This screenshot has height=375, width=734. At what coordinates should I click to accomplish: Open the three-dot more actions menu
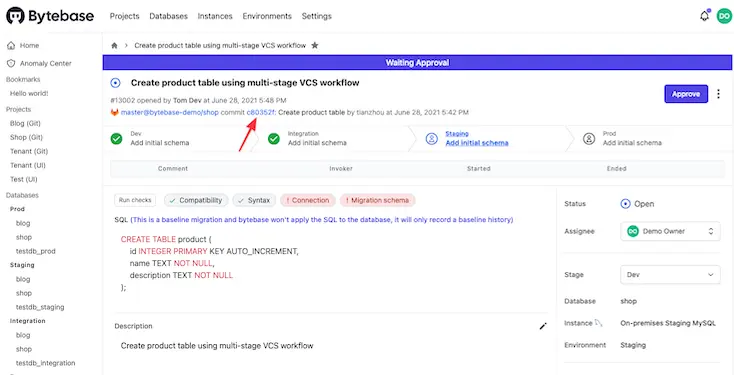(x=719, y=94)
